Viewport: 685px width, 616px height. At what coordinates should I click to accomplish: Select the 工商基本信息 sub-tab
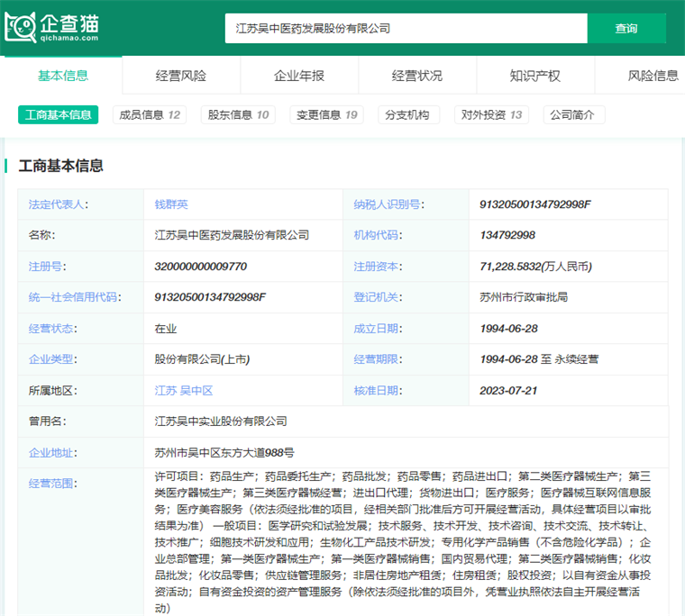(x=58, y=114)
